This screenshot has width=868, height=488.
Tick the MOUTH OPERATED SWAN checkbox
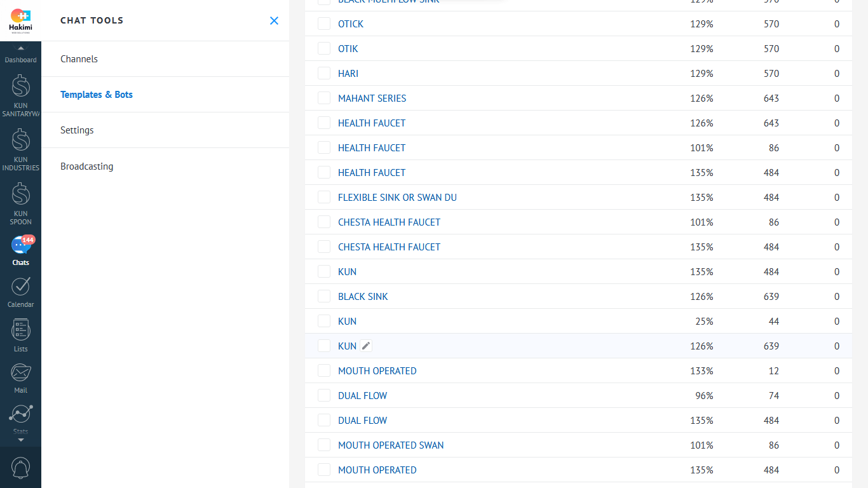pyautogui.click(x=324, y=445)
